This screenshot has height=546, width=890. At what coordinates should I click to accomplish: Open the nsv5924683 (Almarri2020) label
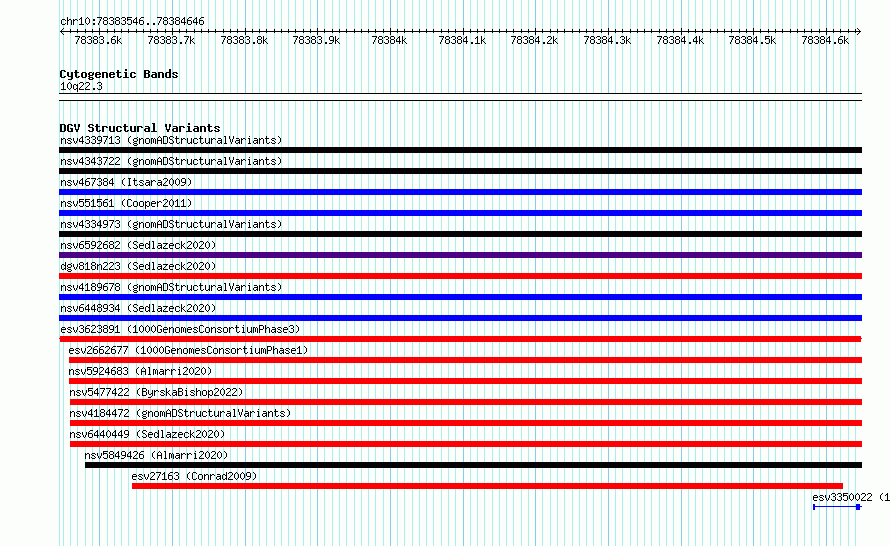tap(140, 371)
